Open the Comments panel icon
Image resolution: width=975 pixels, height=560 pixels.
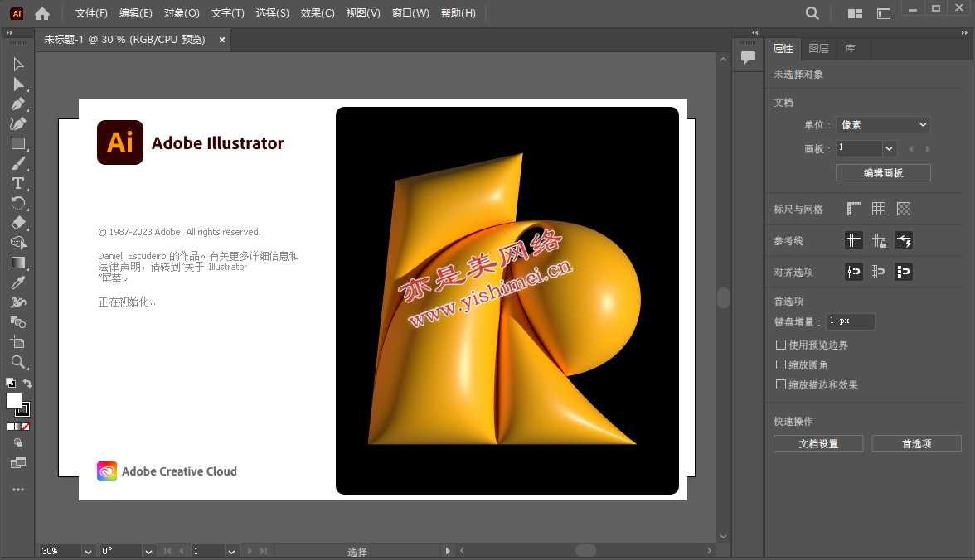[748, 57]
